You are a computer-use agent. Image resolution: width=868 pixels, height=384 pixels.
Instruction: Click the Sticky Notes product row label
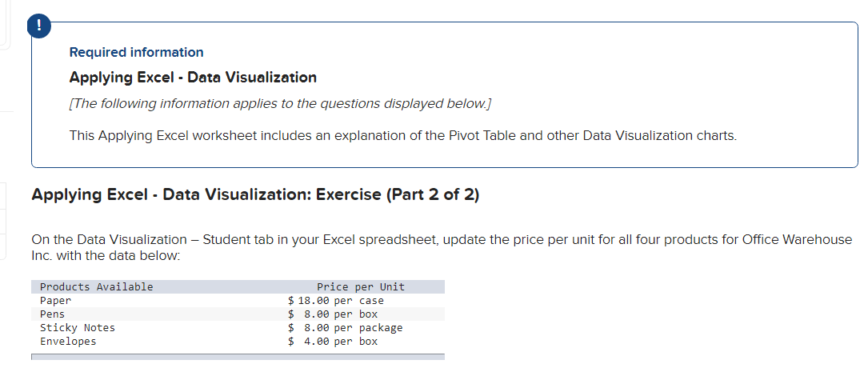pyautogui.click(x=78, y=327)
